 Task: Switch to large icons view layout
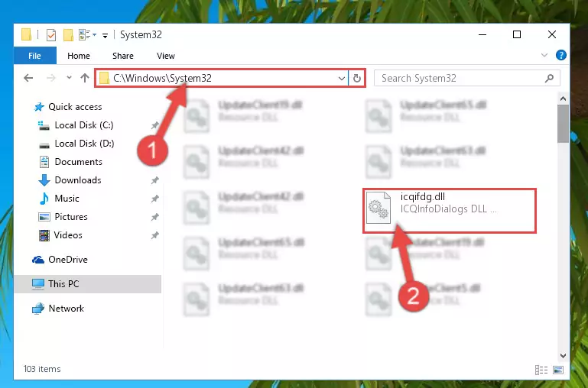coord(558,370)
